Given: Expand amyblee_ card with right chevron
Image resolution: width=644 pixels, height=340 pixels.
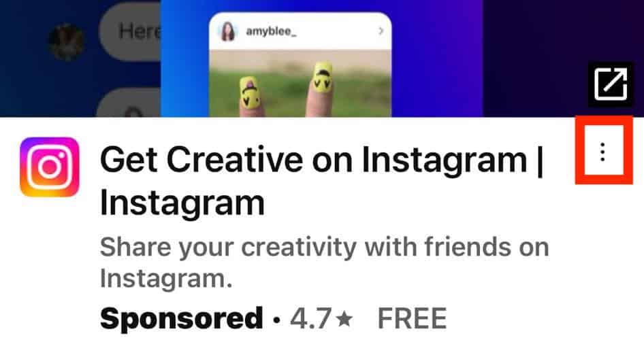Looking at the screenshot, I should click(381, 31).
